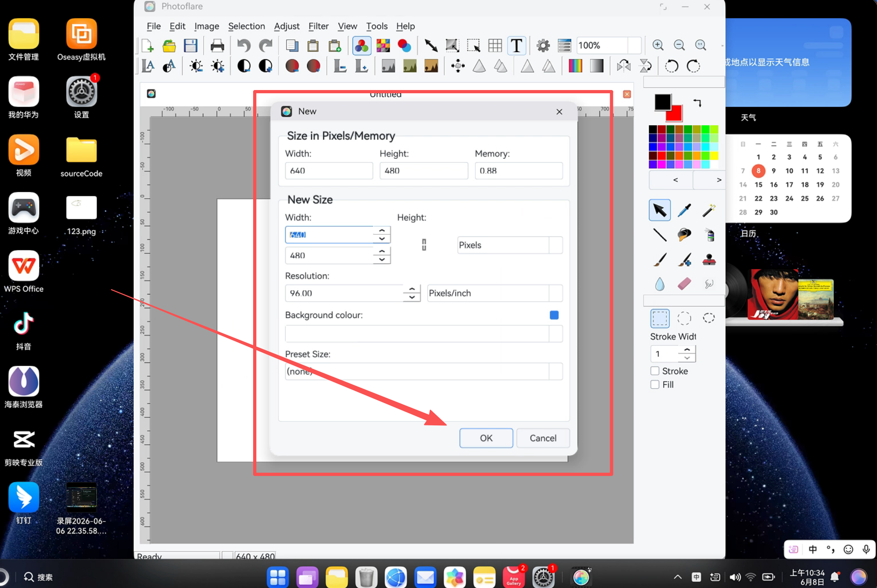Screen dimensions: 877x588
Task: Click the hue rainbow gradient icon
Action: coord(575,66)
